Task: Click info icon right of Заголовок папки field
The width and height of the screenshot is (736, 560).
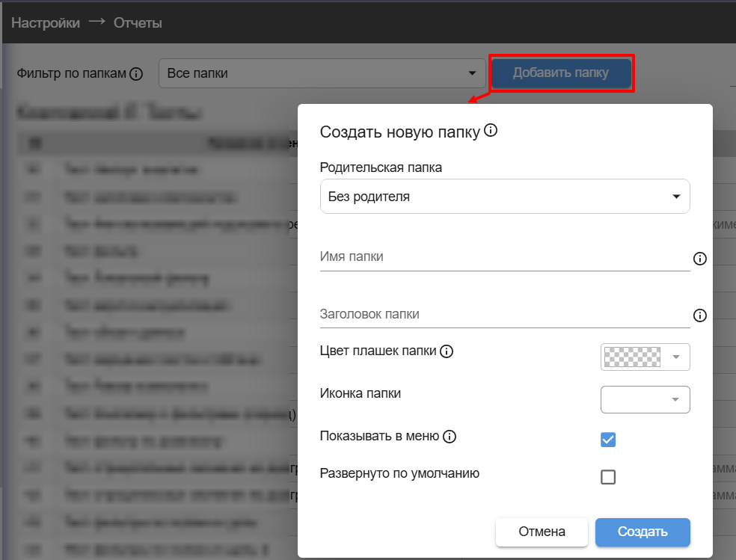Action: (x=700, y=316)
